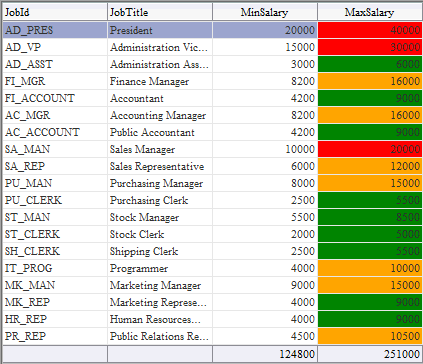Click the Public Accountant title cell
The width and height of the screenshot is (423, 364).
160,132
